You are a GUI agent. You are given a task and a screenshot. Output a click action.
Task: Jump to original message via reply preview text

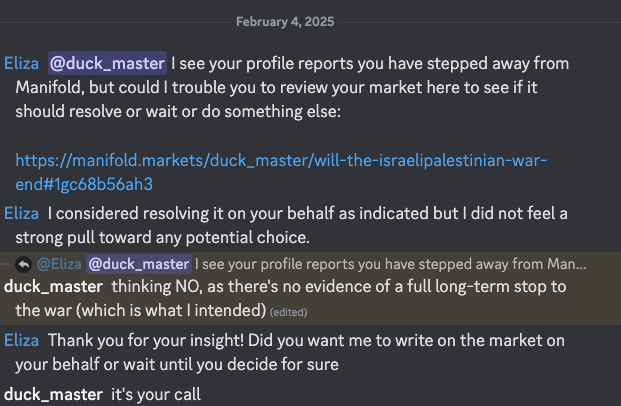(x=391, y=264)
